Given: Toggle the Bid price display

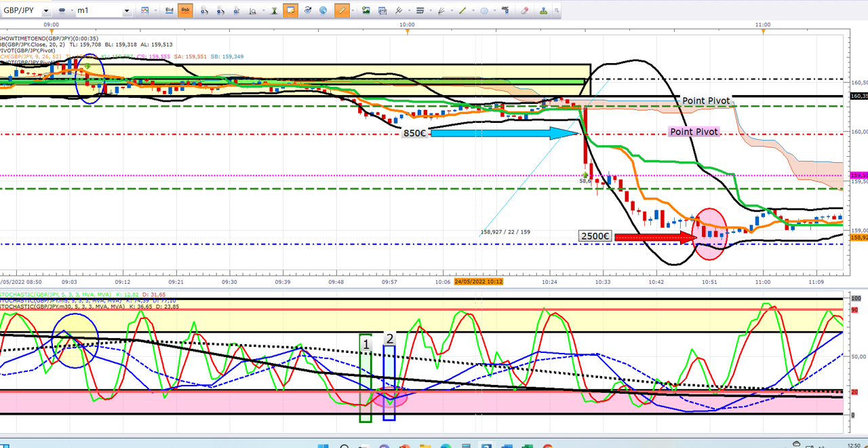Looking at the screenshot, I should (170, 11).
